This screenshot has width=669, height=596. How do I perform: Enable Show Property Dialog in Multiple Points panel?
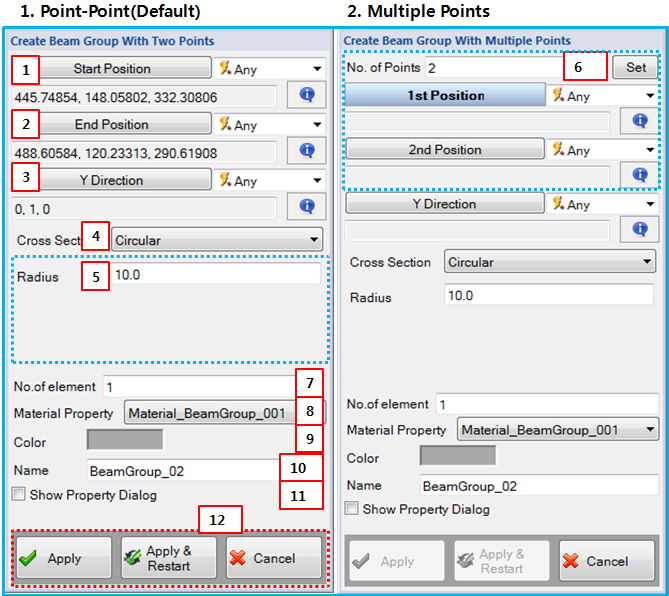tap(351, 509)
